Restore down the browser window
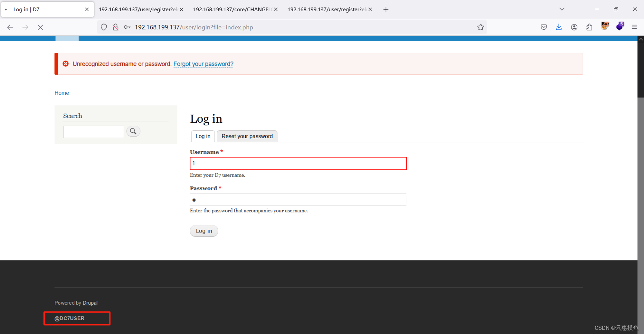 (616, 9)
